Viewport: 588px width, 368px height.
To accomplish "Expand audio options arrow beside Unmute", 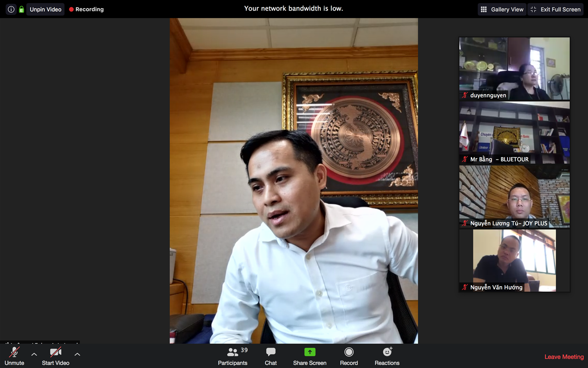I will [34, 354].
